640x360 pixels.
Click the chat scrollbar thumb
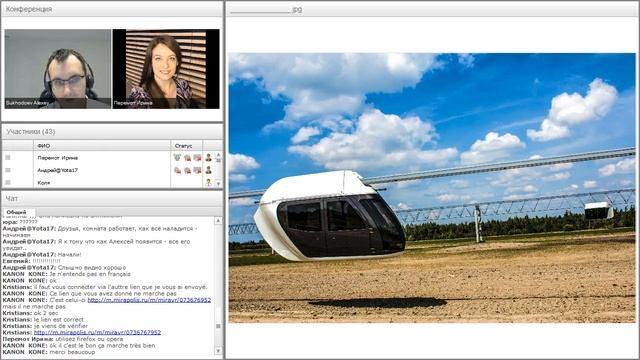click(218, 326)
